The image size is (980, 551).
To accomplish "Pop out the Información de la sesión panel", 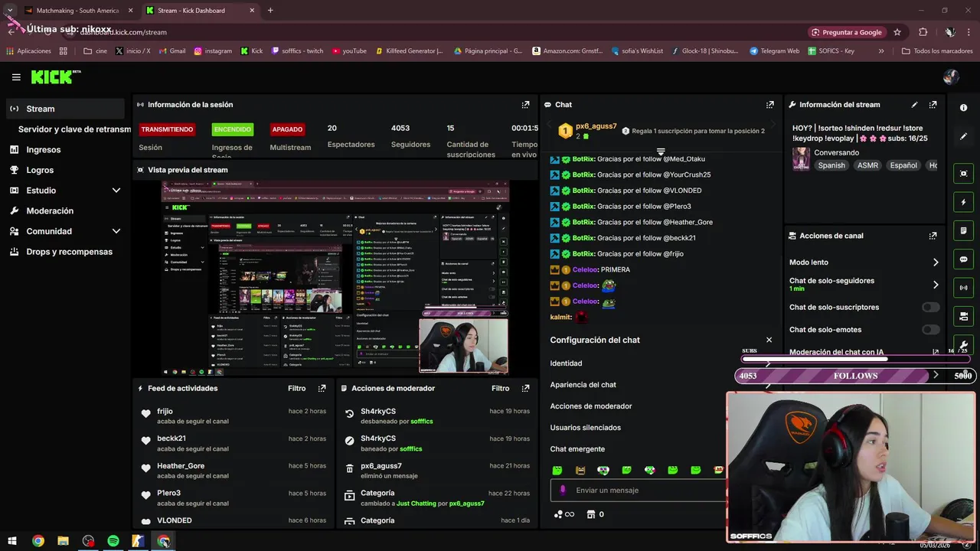I will click(525, 105).
